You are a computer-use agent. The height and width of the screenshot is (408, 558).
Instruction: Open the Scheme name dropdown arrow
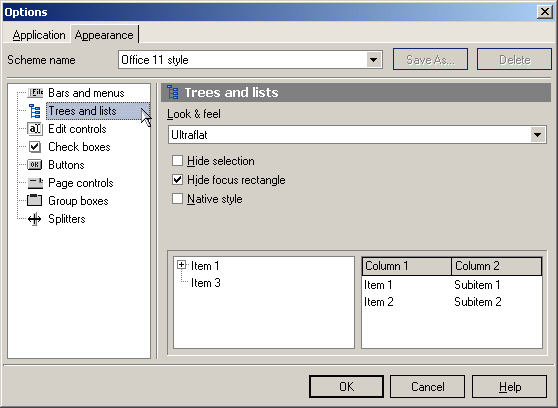374,59
